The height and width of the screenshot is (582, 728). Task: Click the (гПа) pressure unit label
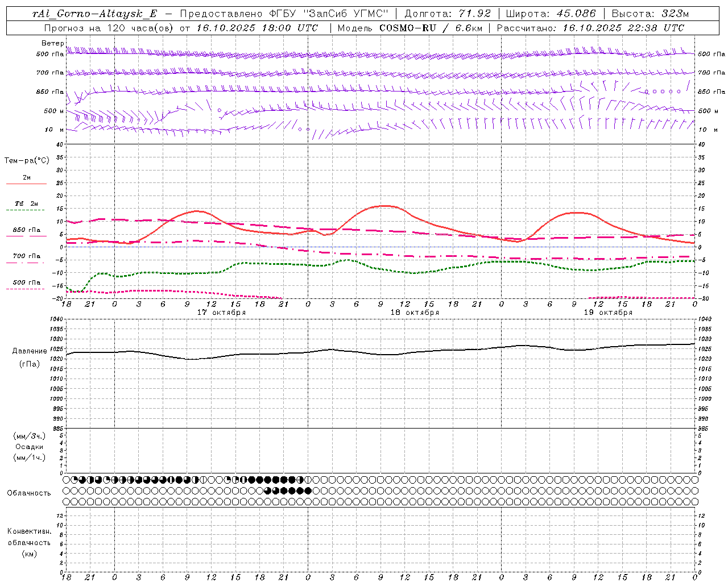[30, 364]
